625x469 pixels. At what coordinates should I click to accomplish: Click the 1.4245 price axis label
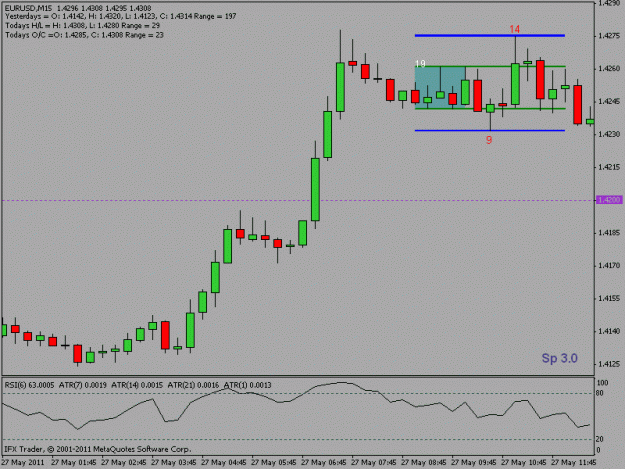(609, 101)
